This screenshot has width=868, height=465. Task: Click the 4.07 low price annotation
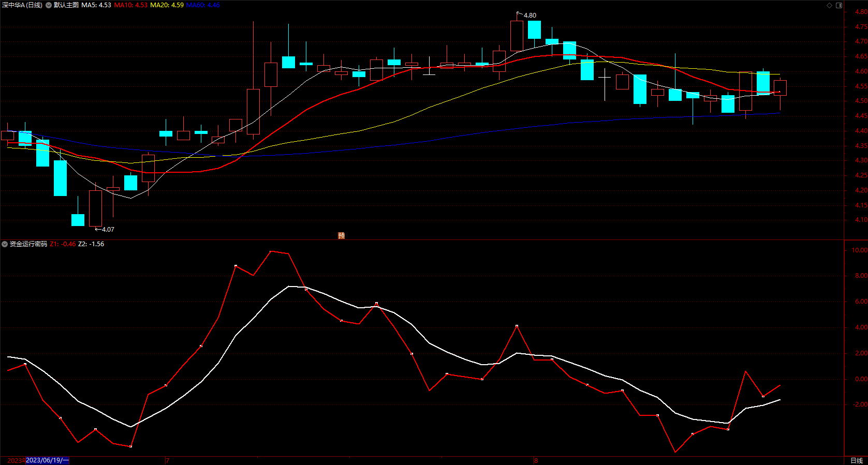pos(108,230)
